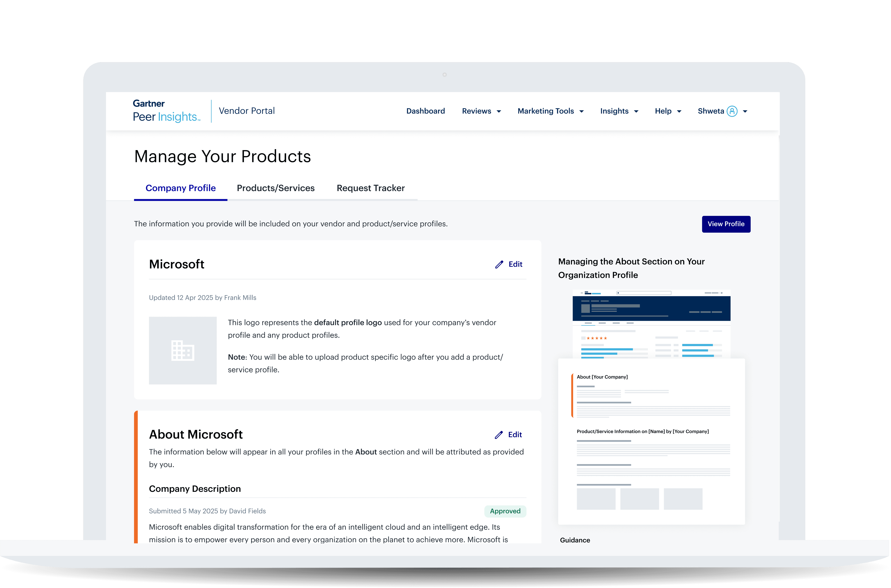
Task: Expand the Insights dropdown arrow
Action: point(636,111)
